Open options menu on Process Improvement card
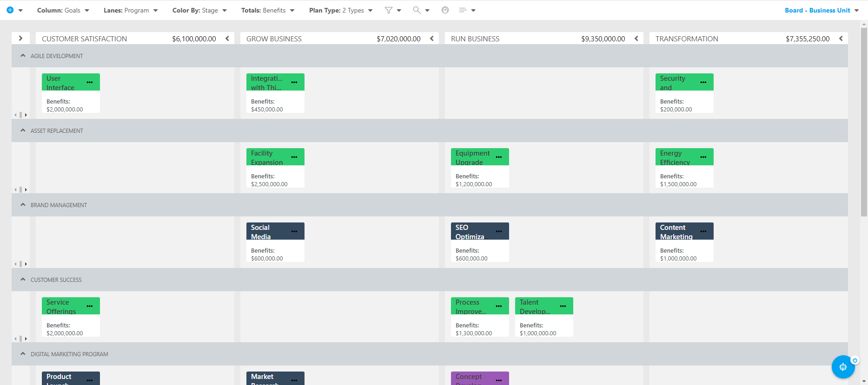This screenshot has height=385, width=868. pos(499,307)
